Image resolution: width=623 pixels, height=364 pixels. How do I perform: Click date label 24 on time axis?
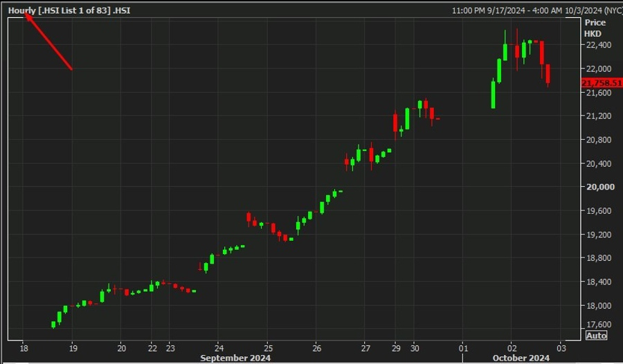(219, 349)
